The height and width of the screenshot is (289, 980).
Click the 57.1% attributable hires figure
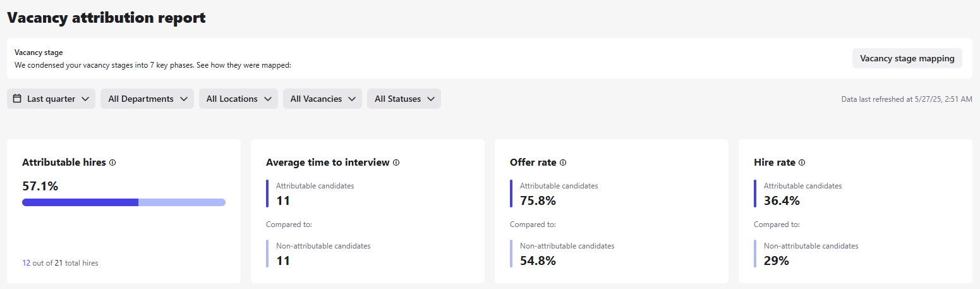click(x=40, y=186)
